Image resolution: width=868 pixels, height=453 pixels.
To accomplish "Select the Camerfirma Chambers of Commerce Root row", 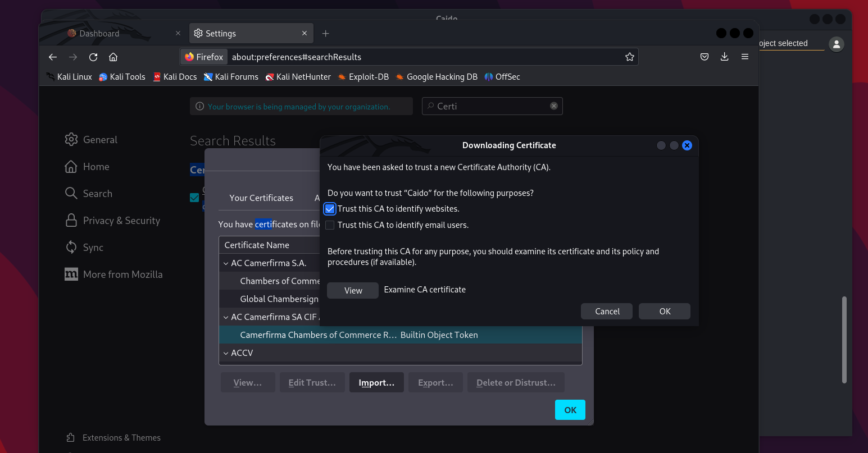I will point(400,335).
